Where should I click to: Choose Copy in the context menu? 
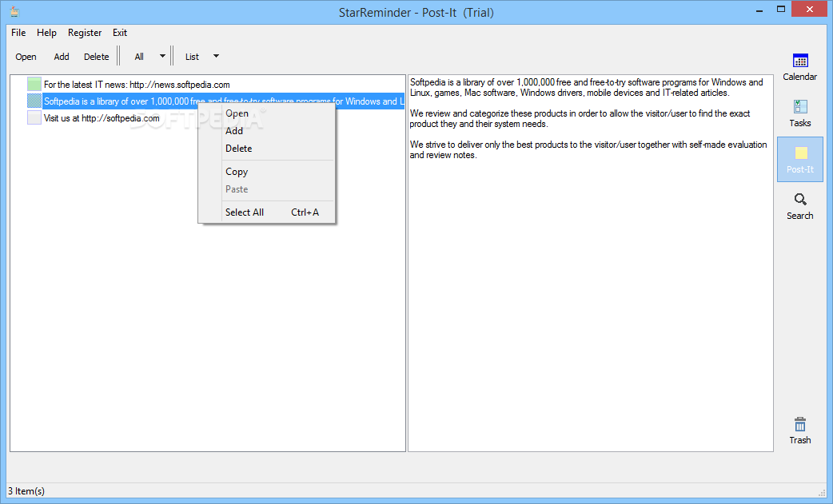267,172
